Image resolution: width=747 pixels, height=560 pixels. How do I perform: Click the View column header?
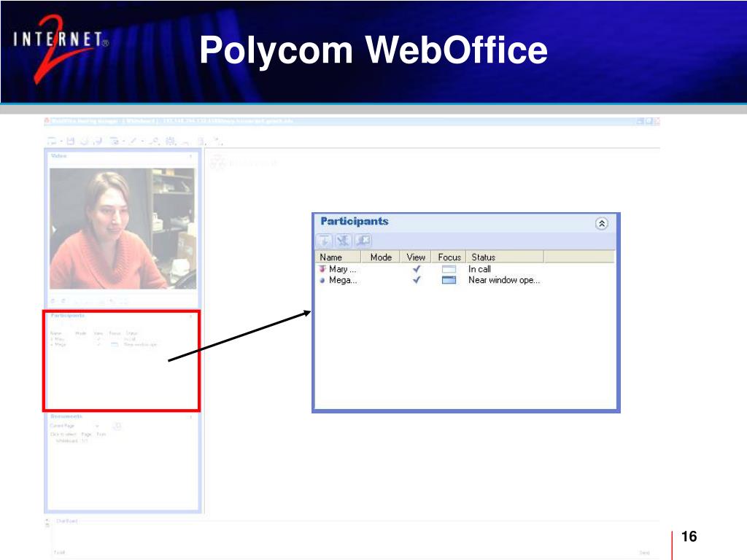coord(416,257)
